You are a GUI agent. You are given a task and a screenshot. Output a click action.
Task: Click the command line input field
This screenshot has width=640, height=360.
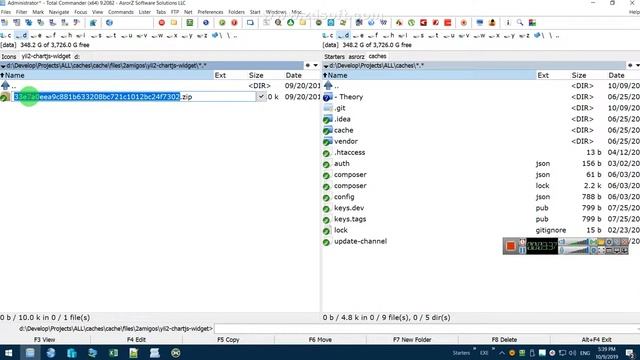(x=427, y=329)
